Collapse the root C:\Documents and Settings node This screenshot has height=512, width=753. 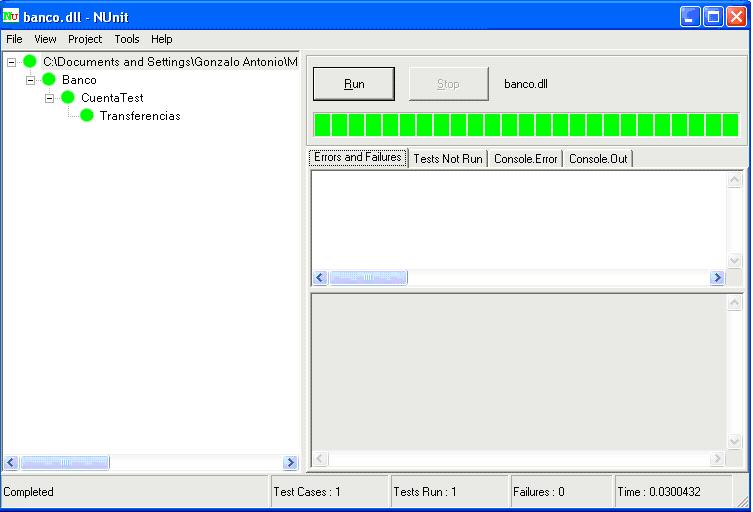point(12,62)
